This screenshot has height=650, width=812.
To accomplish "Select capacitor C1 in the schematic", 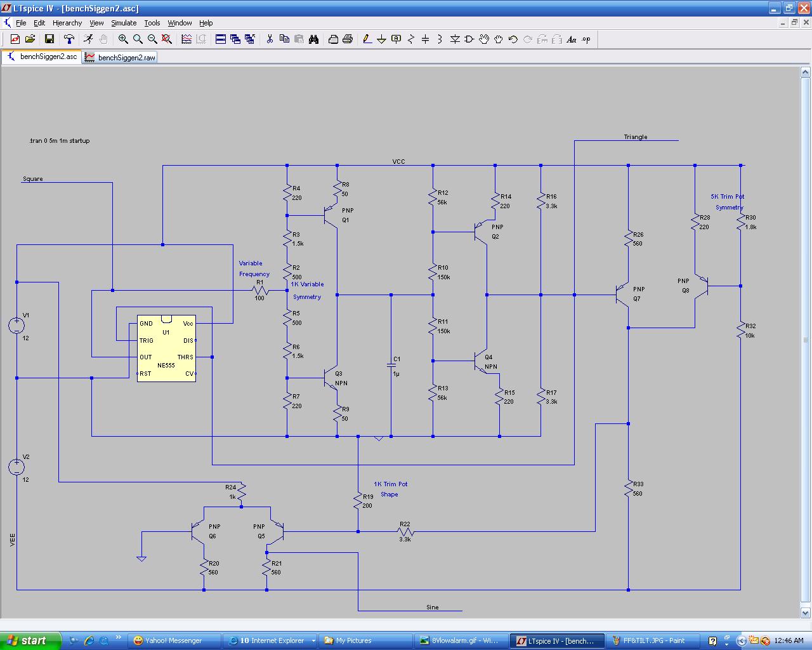I will (391, 366).
